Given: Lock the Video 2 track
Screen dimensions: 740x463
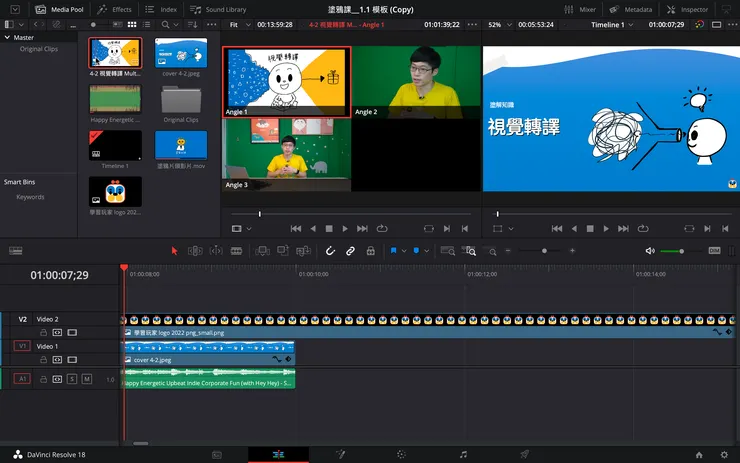Looking at the screenshot, I should 43,331.
